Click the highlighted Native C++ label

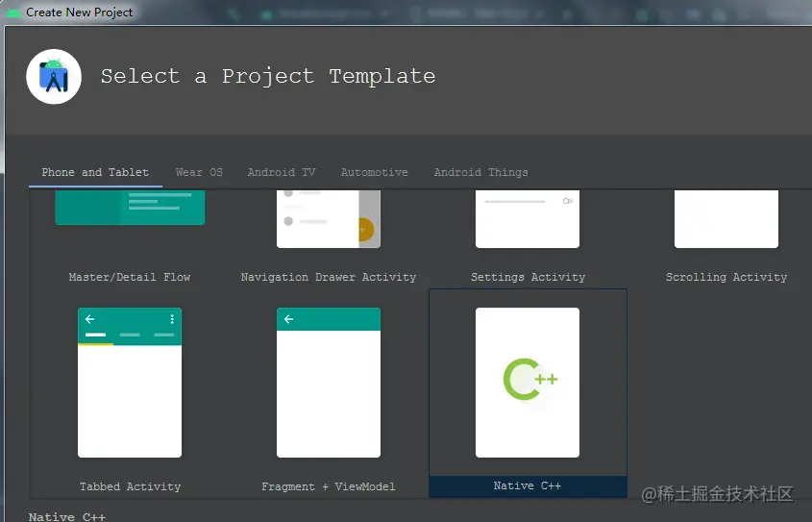[528, 485]
